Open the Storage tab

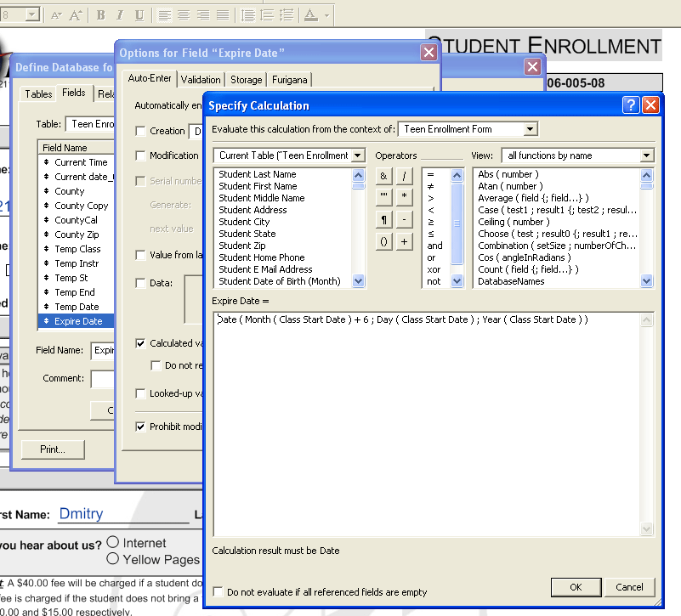pos(247,80)
